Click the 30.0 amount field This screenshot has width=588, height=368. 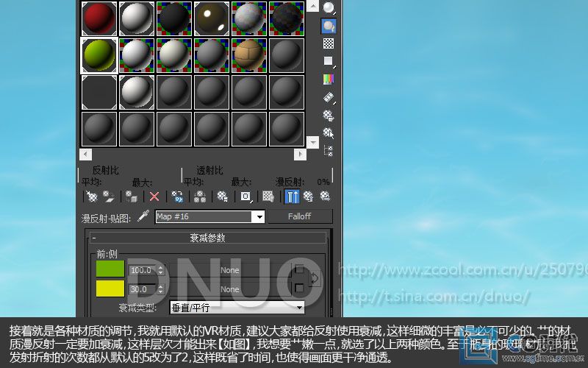tap(143, 289)
